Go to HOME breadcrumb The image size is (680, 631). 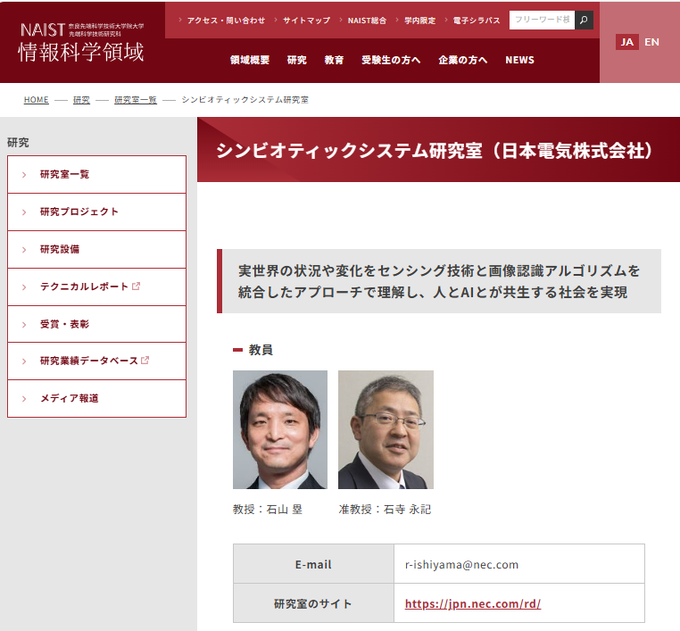coord(36,100)
